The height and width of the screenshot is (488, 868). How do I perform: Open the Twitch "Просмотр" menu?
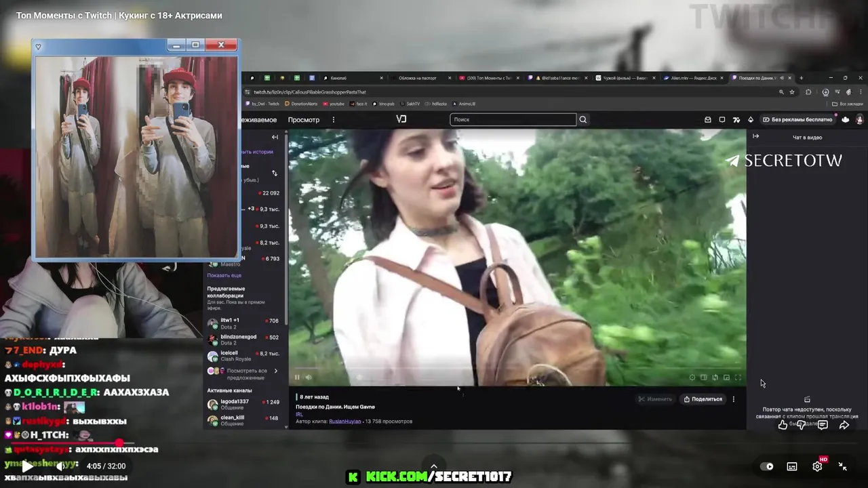pos(303,119)
